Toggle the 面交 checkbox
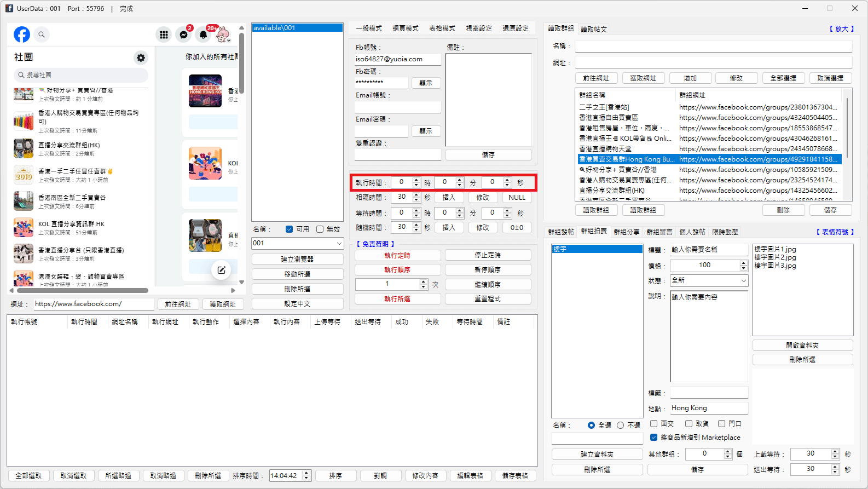Screen dimensions: 868x489 pyautogui.click(x=653, y=423)
